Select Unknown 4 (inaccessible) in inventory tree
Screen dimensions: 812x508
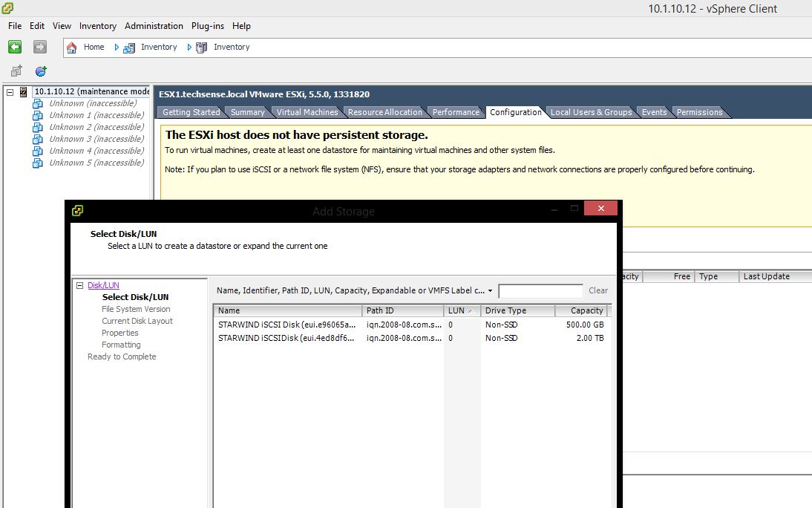click(96, 152)
